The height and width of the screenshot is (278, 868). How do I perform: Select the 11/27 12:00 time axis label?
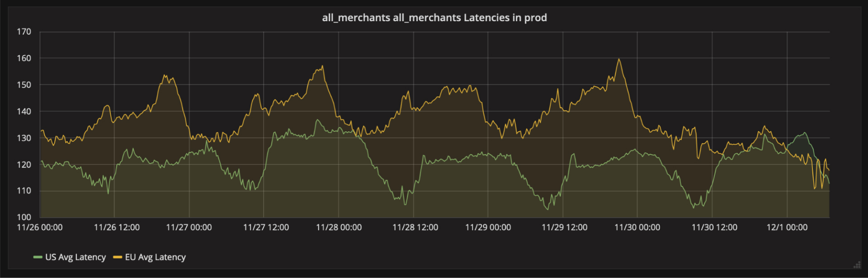click(266, 227)
